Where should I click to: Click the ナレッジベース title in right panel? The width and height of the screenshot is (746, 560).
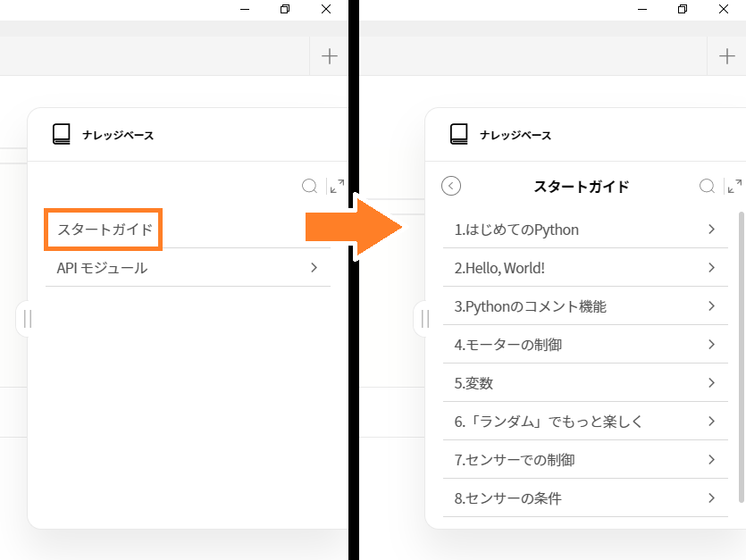[515, 135]
